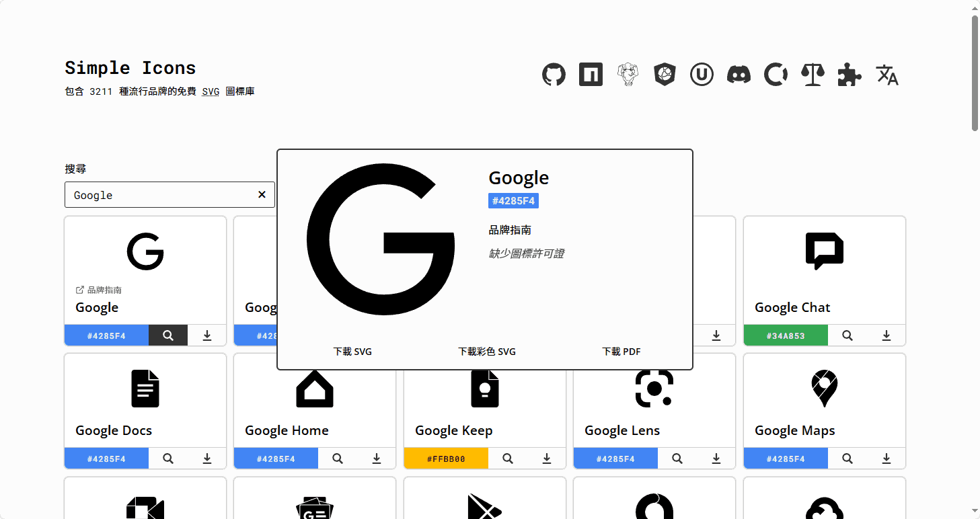Click the Google Maps card title
The image size is (980, 519).
(795, 430)
